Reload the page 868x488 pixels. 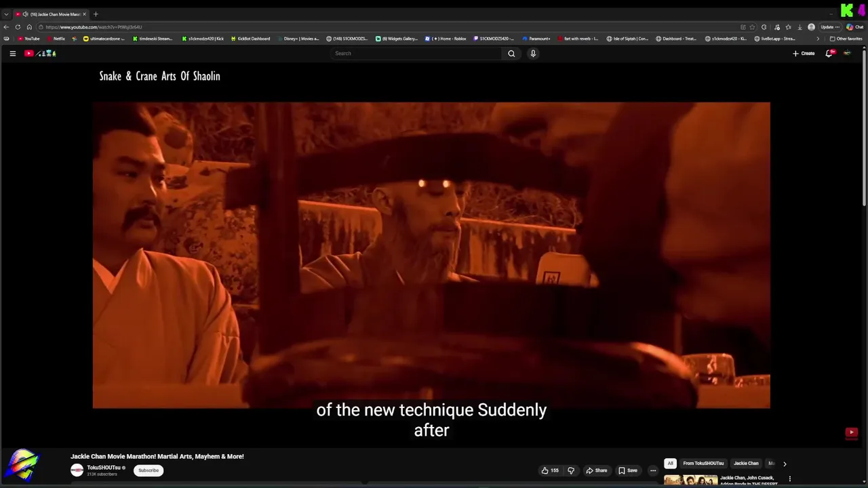[18, 27]
